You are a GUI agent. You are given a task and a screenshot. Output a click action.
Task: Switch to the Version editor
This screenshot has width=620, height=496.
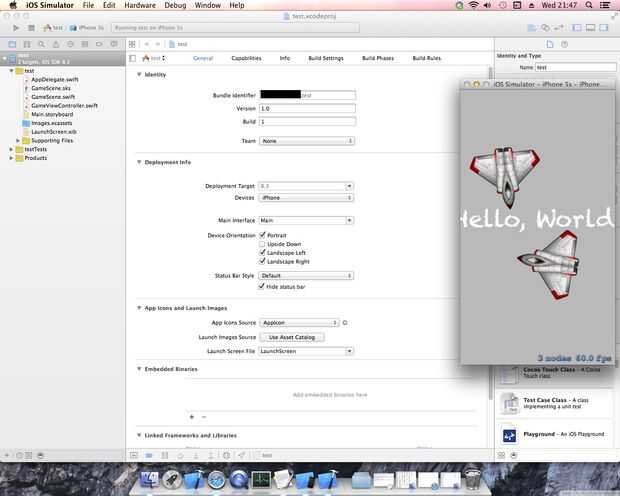[x=559, y=28]
